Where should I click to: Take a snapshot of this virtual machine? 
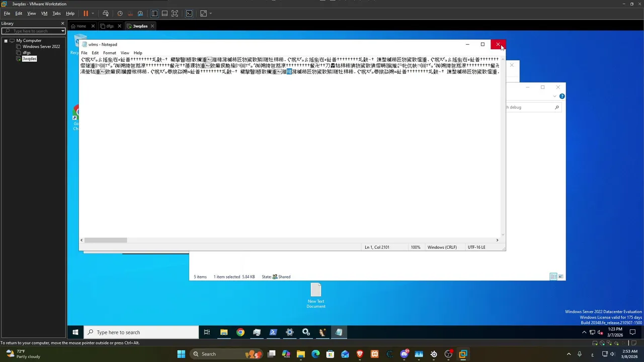click(120, 14)
